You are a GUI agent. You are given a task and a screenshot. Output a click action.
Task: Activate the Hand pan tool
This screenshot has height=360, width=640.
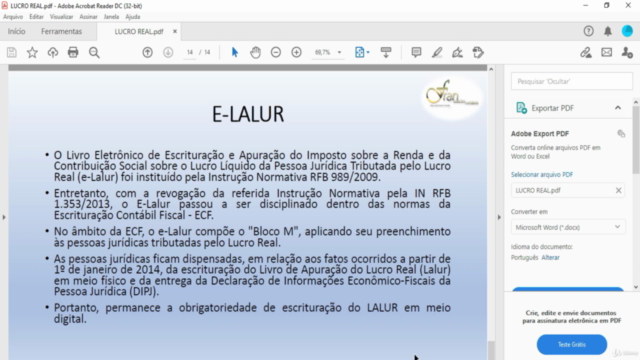point(256,52)
